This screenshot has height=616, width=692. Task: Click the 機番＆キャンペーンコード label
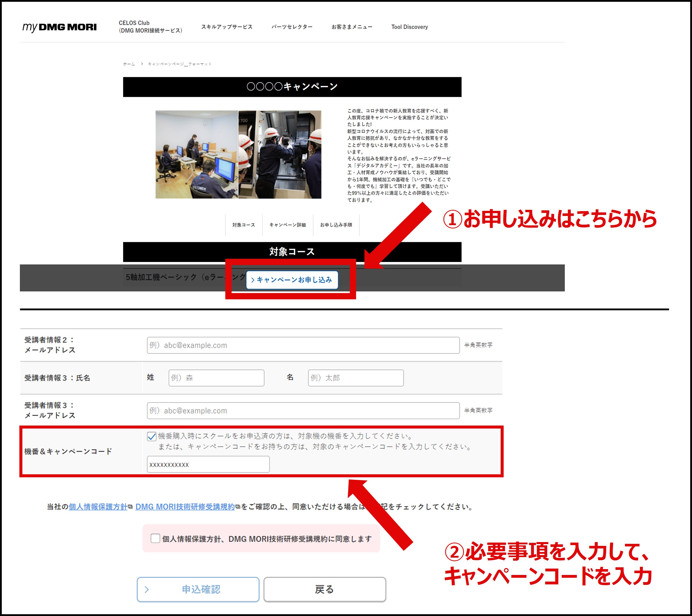tap(68, 451)
